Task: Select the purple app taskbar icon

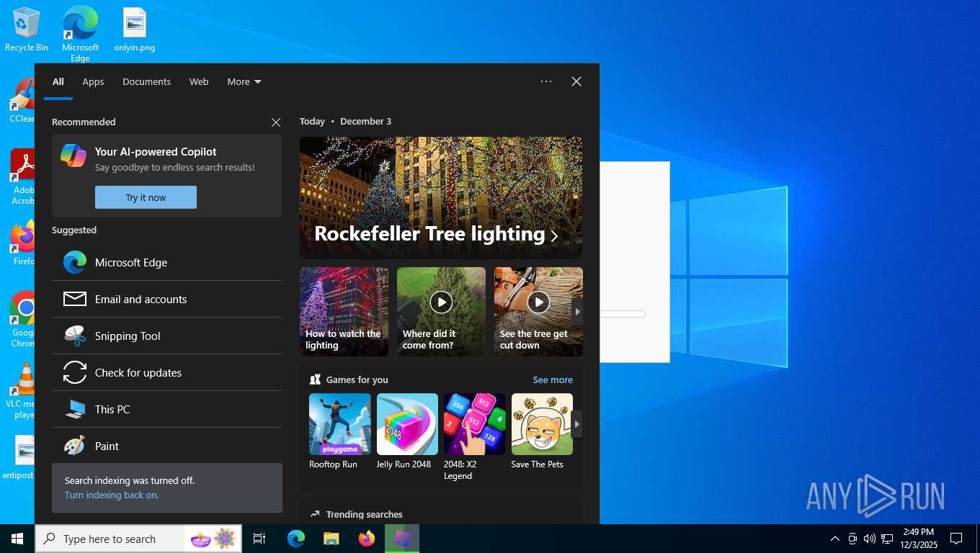Action: point(402,539)
